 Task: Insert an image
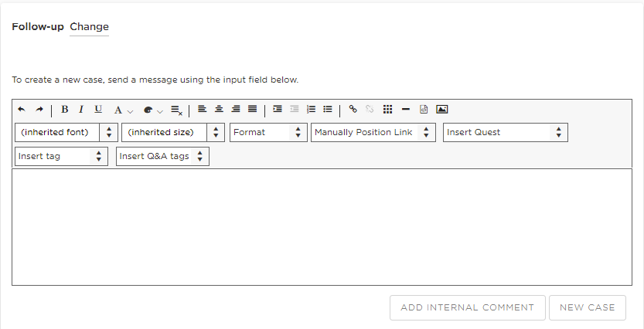click(442, 109)
